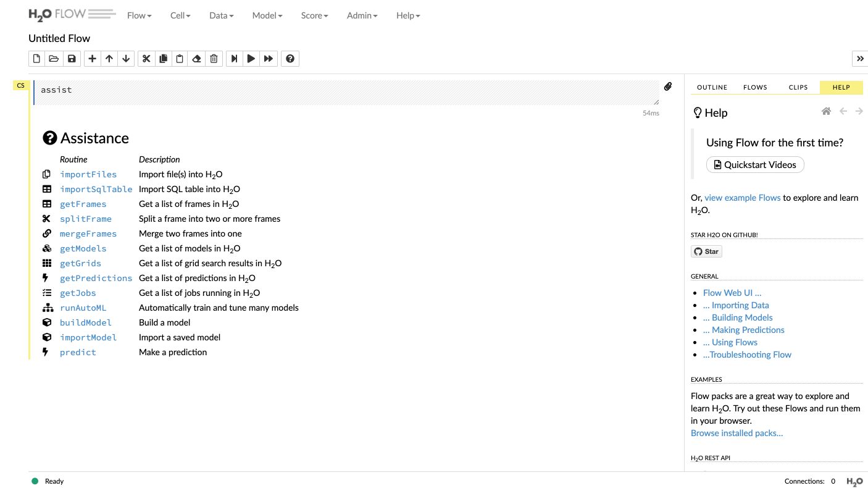The height and width of the screenshot is (488, 868).
Task: Collapse the sidebar with the double-chevron button
Action: 860,59
